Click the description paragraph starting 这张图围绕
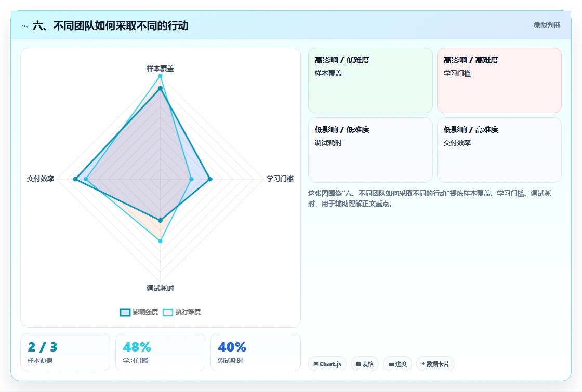 [429, 198]
